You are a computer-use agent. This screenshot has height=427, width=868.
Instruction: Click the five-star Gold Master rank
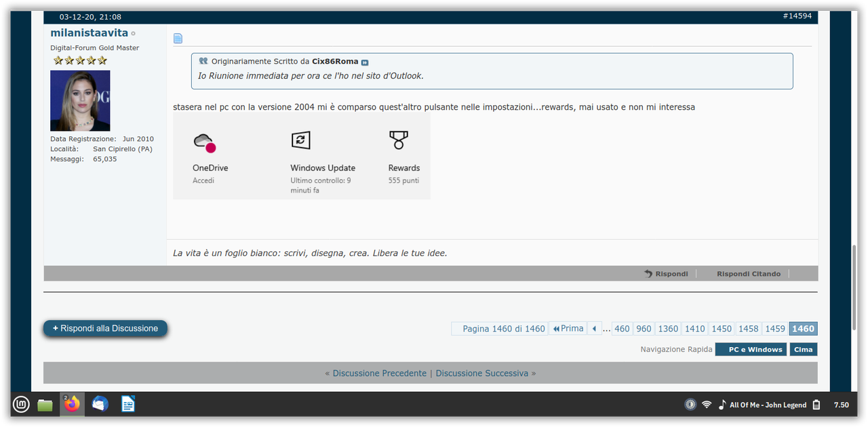click(80, 60)
